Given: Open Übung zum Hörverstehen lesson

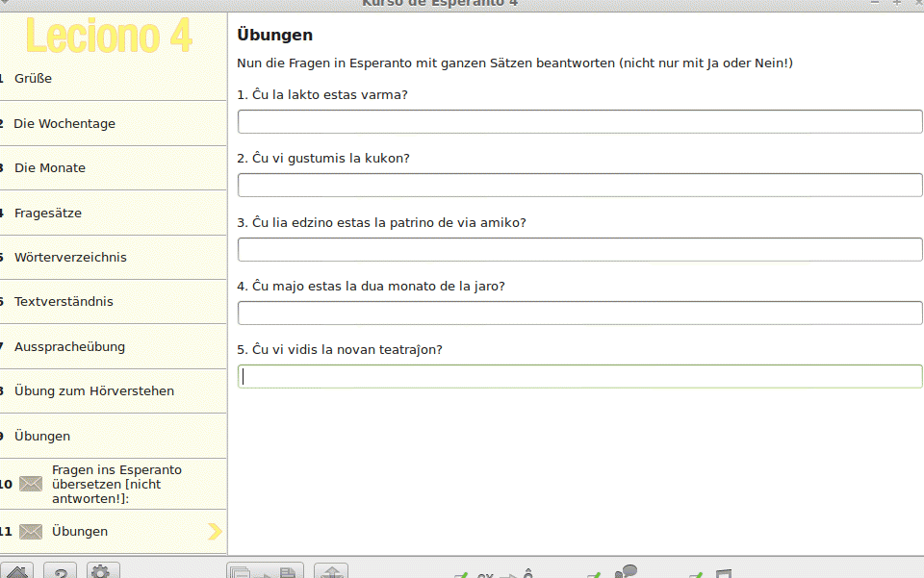Looking at the screenshot, I should click(x=93, y=391).
